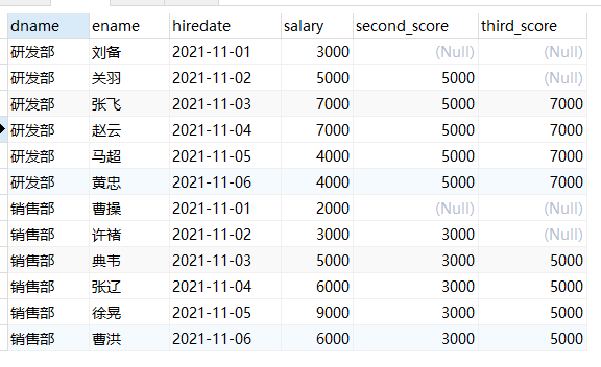
Task: Sort by the dname column header
Action: pos(48,26)
